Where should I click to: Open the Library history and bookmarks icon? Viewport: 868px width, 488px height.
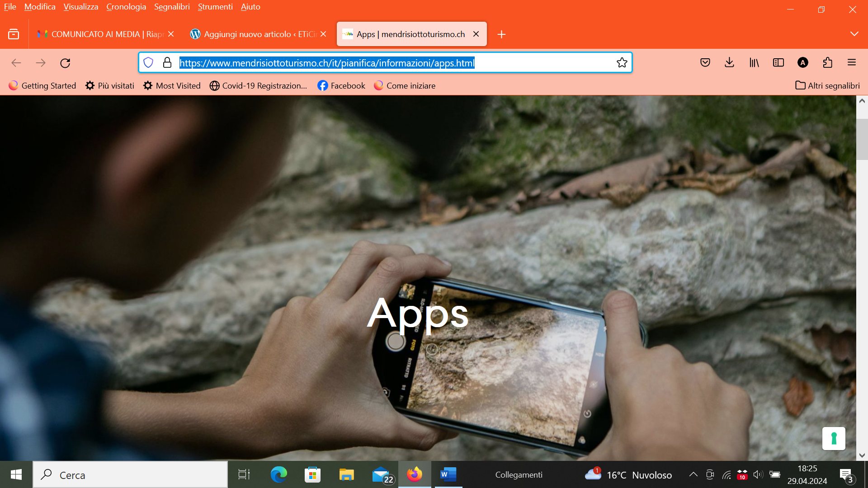[x=754, y=62]
